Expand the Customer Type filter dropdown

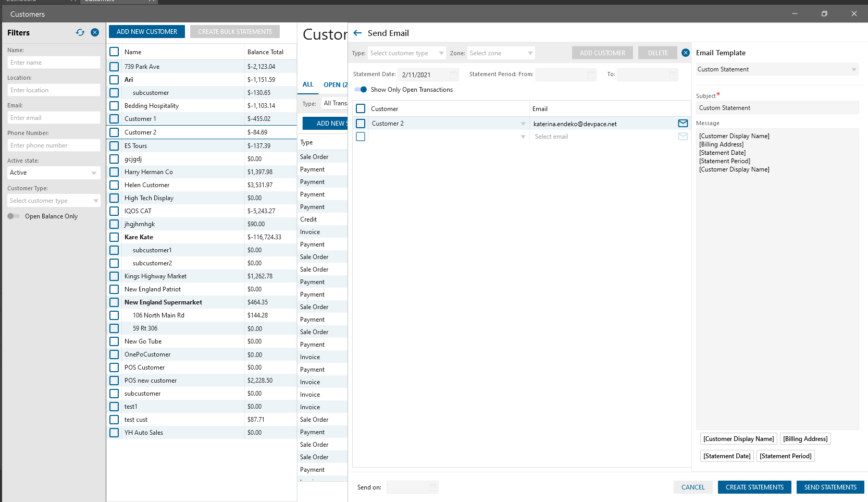[54, 201]
